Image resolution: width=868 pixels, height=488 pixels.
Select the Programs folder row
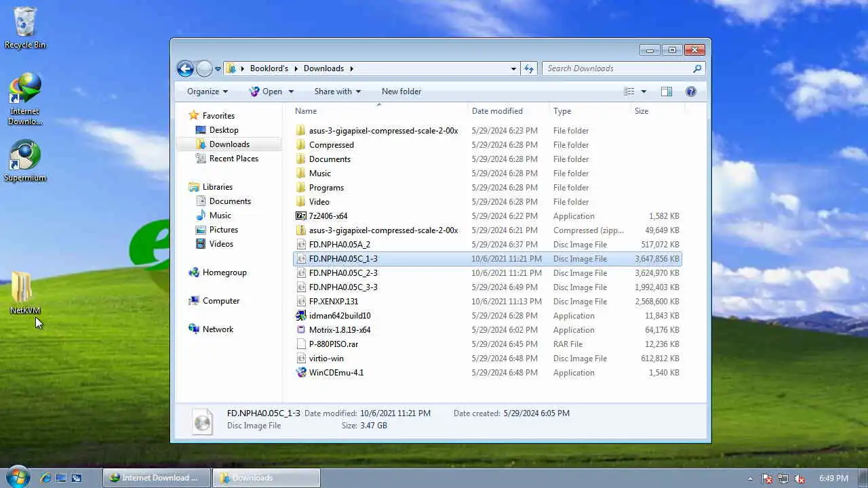pyautogui.click(x=487, y=188)
